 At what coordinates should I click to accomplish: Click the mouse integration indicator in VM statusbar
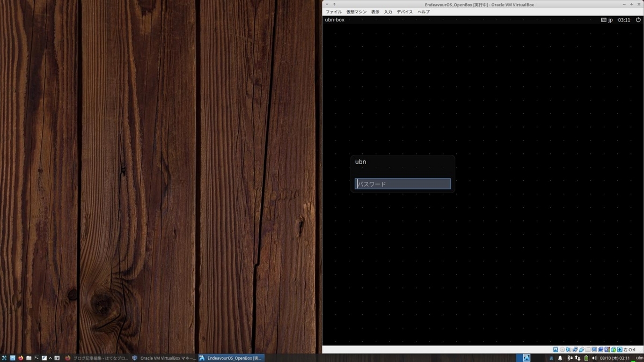613,350
